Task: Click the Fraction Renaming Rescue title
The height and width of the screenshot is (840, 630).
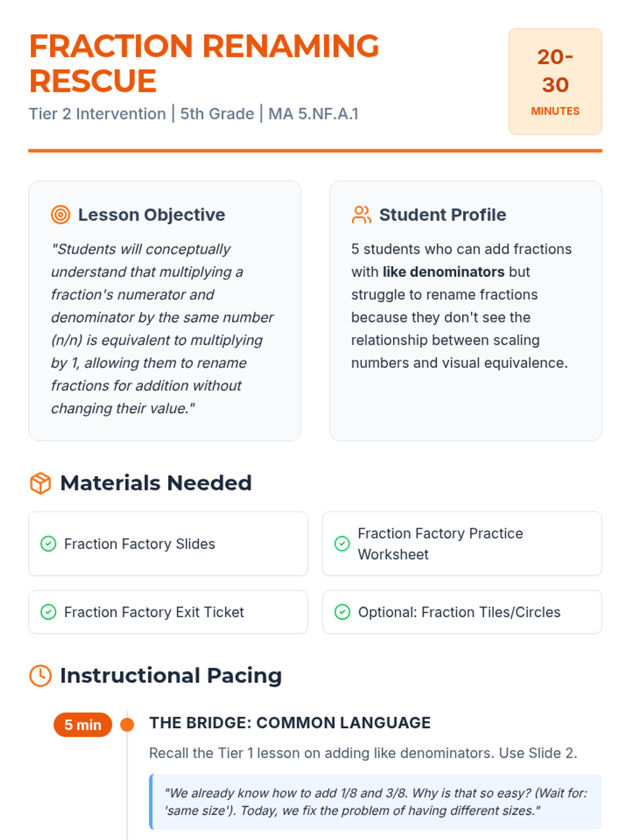Action: (204, 64)
